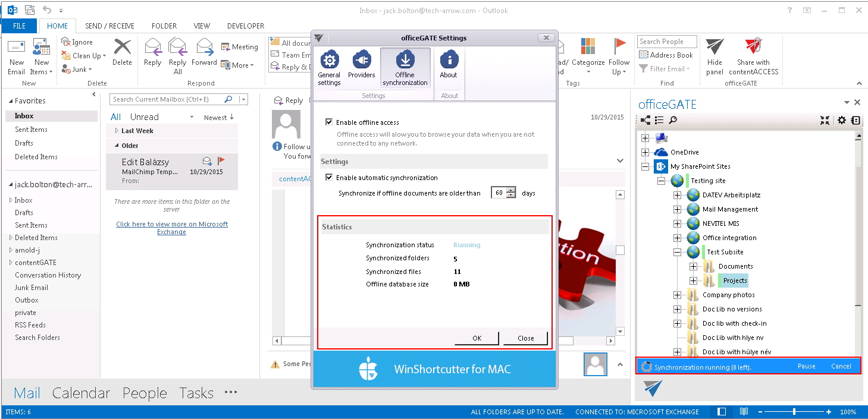The image size is (868, 419).
Task: Click the Reply icon in the ribbon
Action: (x=153, y=48)
